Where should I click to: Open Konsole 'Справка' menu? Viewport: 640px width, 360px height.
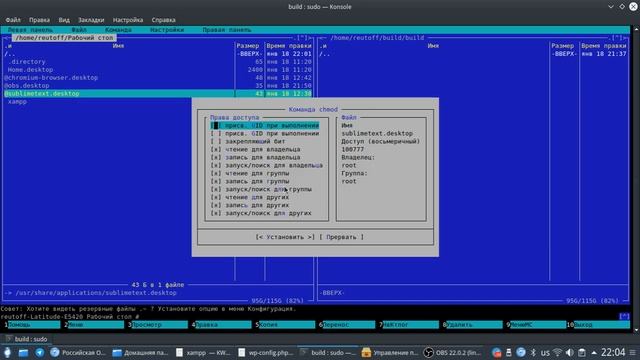pyautogui.click(x=163, y=20)
